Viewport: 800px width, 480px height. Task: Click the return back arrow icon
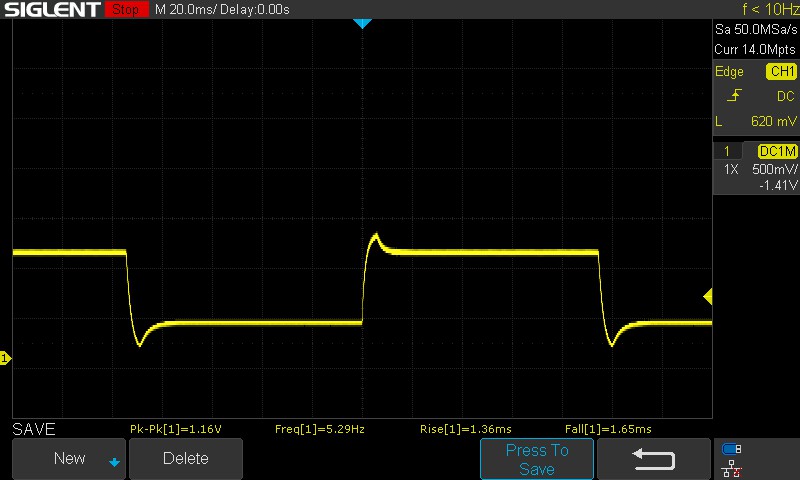pos(654,459)
